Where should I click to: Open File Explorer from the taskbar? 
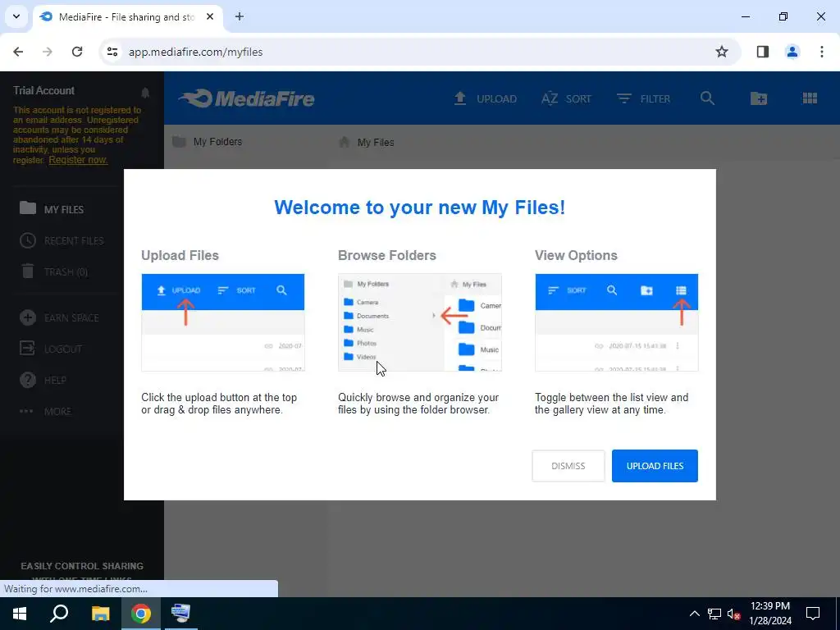(100, 614)
